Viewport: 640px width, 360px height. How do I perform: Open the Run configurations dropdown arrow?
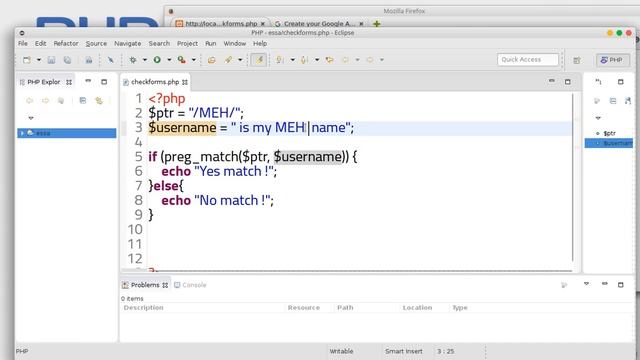tap(169, 60)
